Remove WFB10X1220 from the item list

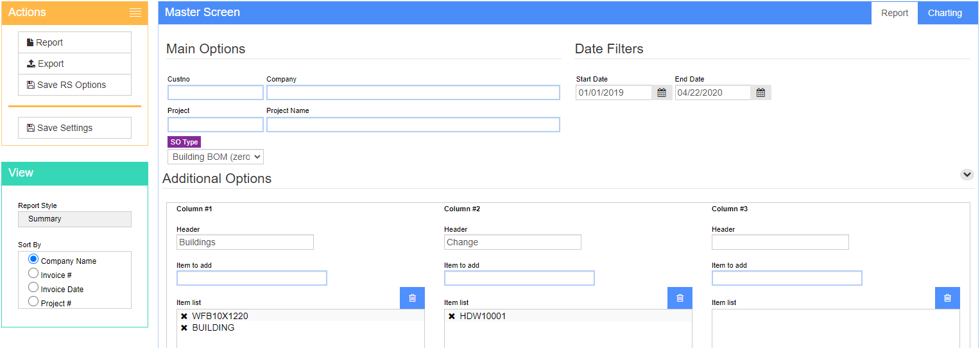pyautogui.click(x=184, y=316)
